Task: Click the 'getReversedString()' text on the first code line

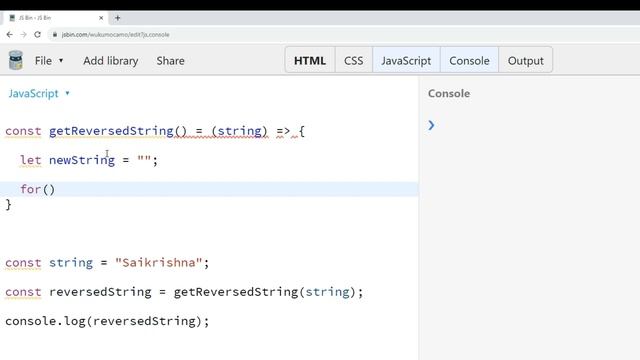Action: [x=118, y=131]
